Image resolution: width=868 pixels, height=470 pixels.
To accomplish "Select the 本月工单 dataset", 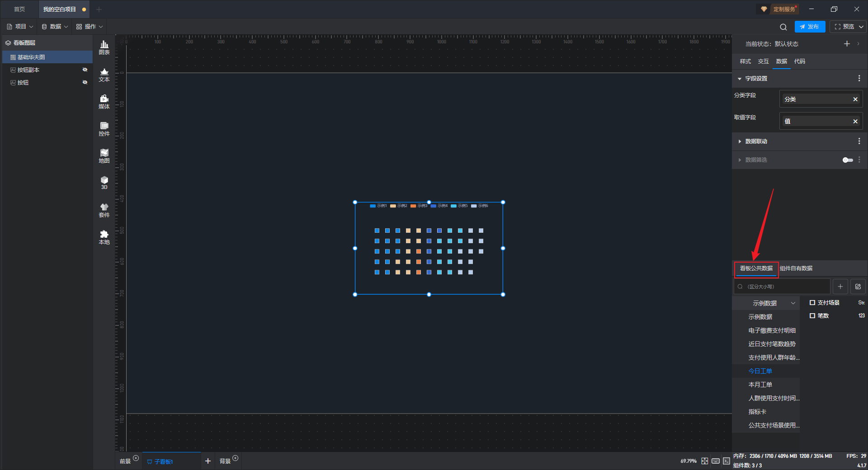I will (x=760, y=385).
